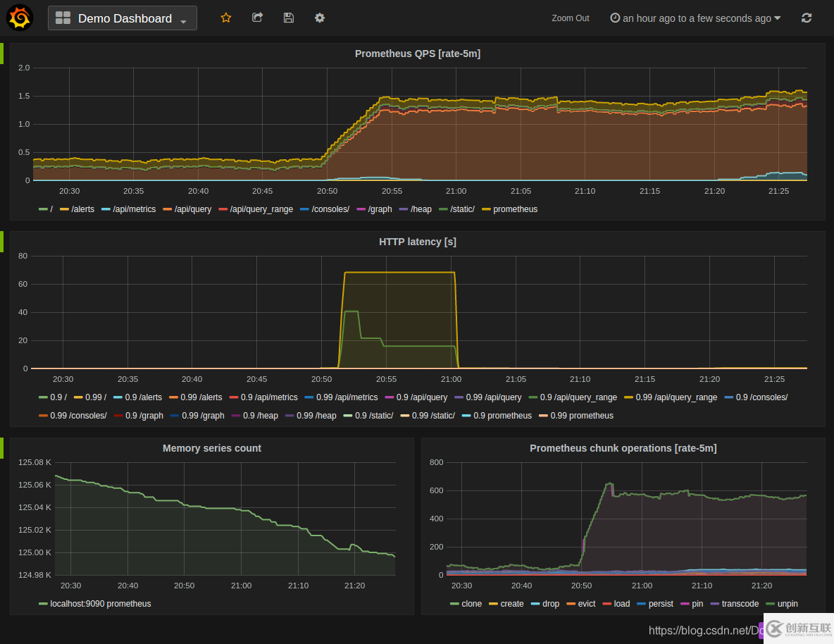Open the time range picker dropdown
The height and width of the screenshot is (644, 834).
[x=695, y=18]
